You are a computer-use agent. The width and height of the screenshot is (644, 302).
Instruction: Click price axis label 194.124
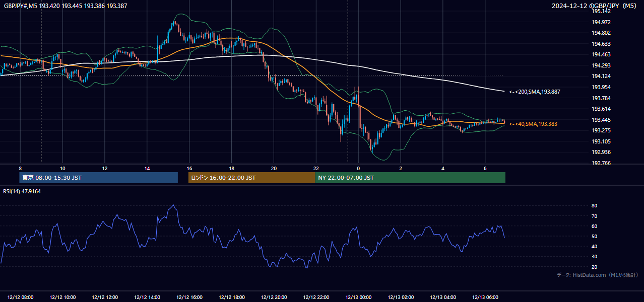(x=601, y=76)
